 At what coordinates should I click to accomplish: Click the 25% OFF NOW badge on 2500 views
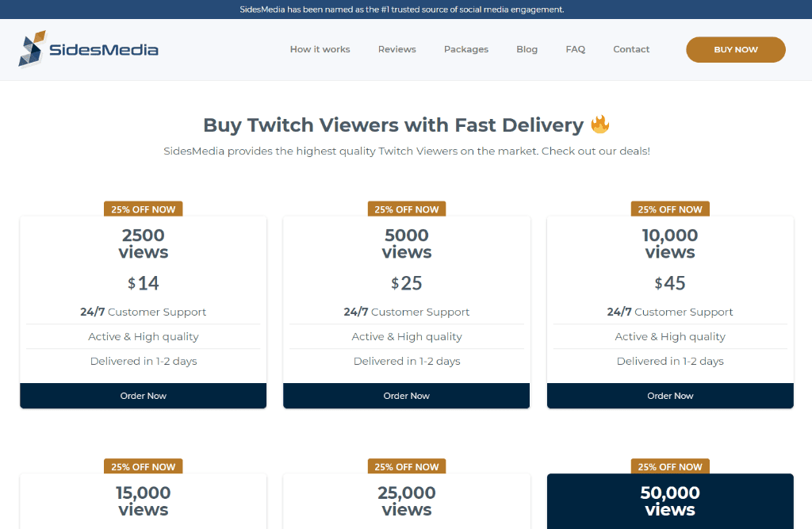(144, 209)
